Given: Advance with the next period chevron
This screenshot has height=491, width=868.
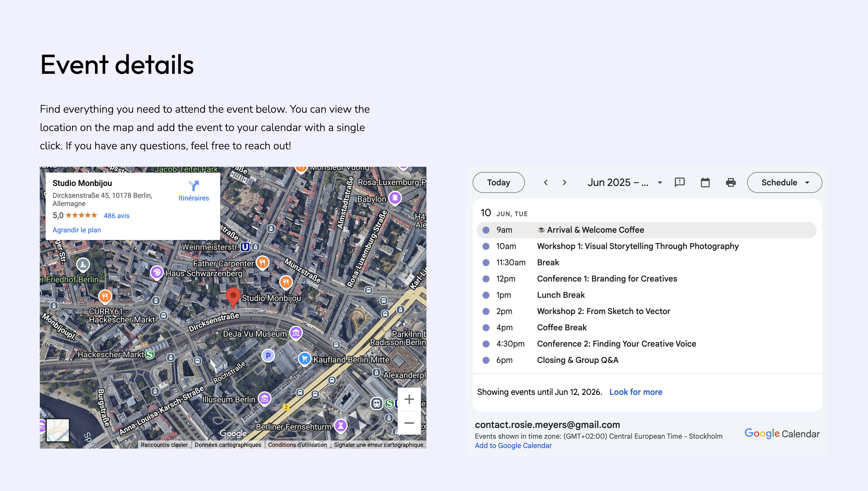Looking at the screenshot, I should [x=564, y=182].
